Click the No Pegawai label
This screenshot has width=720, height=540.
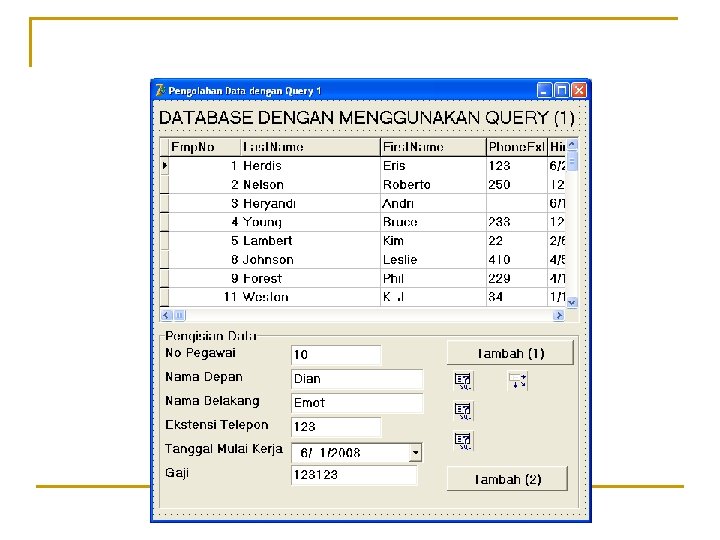pos(200,353)
